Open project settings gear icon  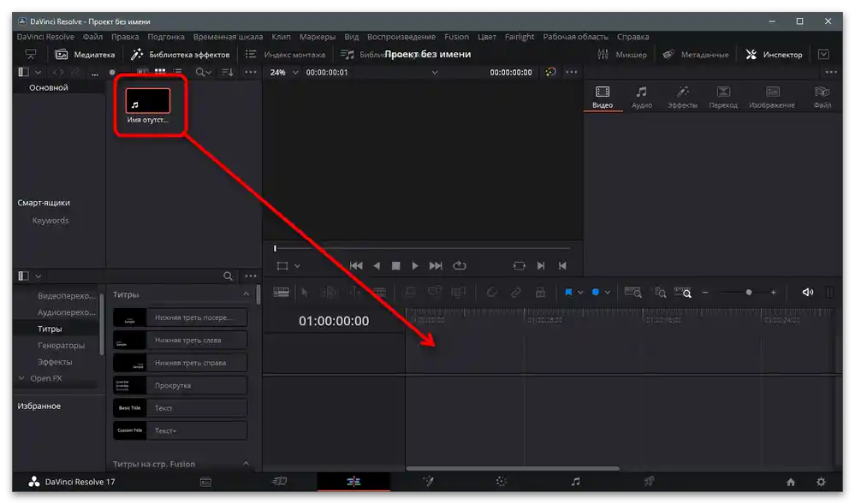click(821, 482)
